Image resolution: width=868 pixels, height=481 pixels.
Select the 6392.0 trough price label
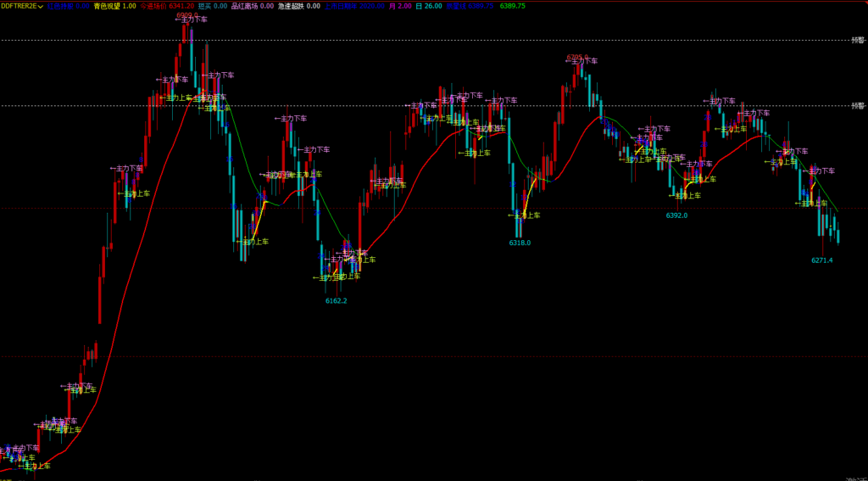[x=676, y=215]
